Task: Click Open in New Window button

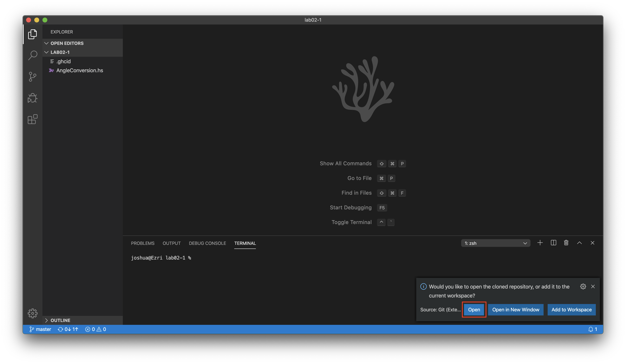Action: pyautogui.click(x=516, y=310)
